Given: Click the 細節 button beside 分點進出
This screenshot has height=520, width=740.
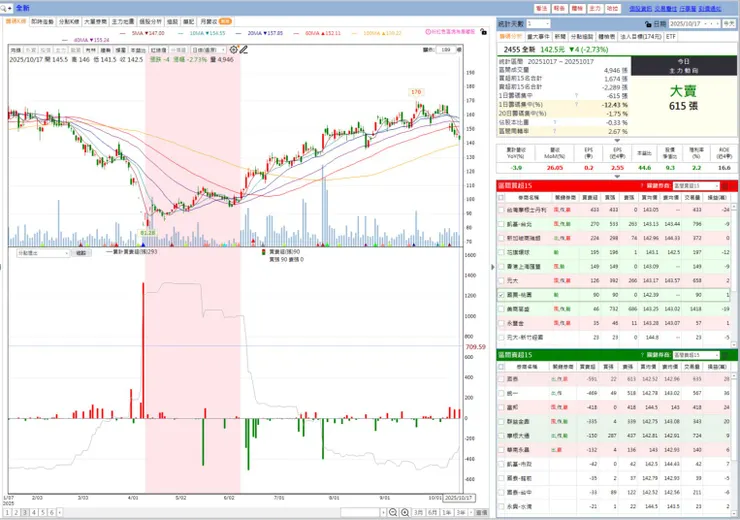Looking at the screenshot, I should tap(81, 253).
